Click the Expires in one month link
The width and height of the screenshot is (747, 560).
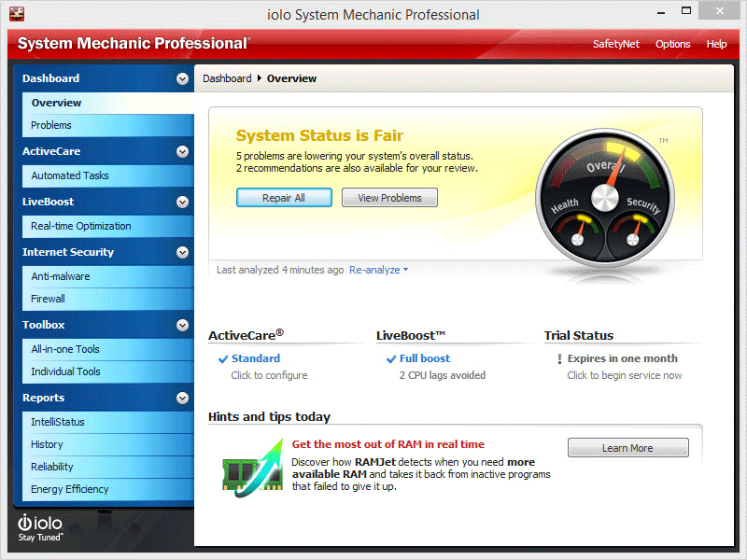point(622,358)
